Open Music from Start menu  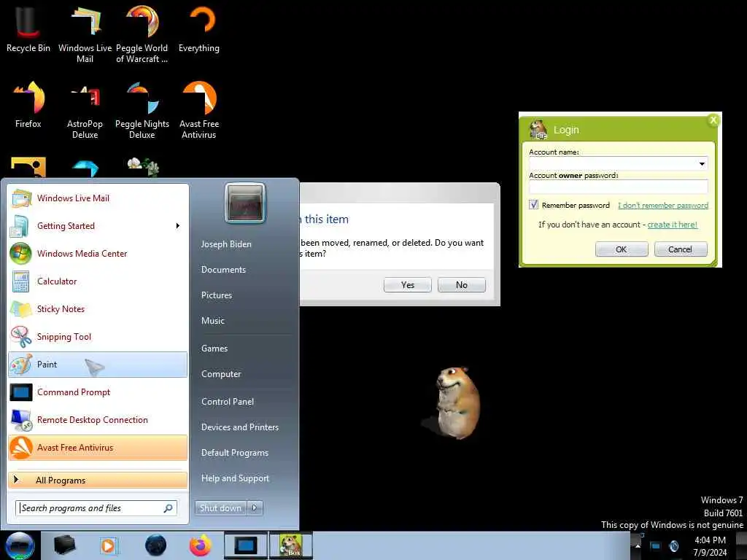coord(213,321)
